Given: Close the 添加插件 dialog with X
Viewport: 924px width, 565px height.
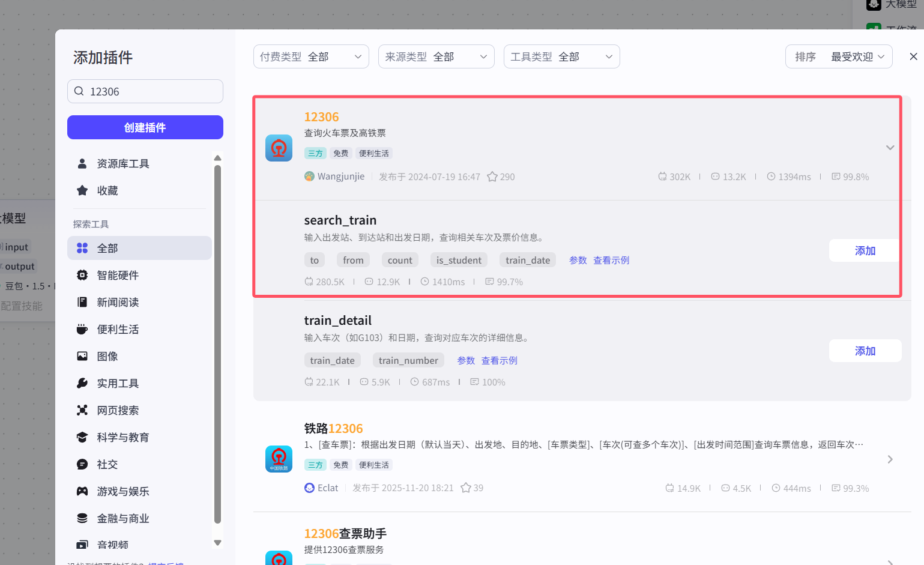Looking at the screenshot, I should point(913,56).
